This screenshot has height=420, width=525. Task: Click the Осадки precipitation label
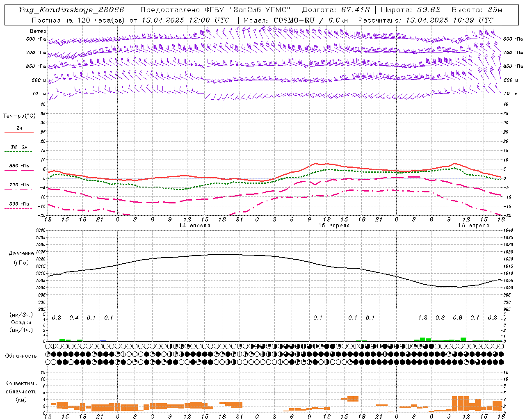tap(21, 322)
